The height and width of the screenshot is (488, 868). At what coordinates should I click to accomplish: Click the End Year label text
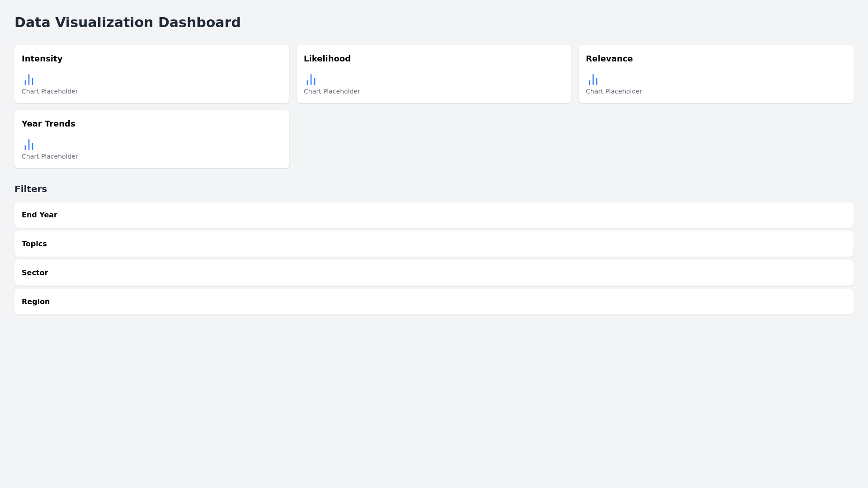pos(39,215)
